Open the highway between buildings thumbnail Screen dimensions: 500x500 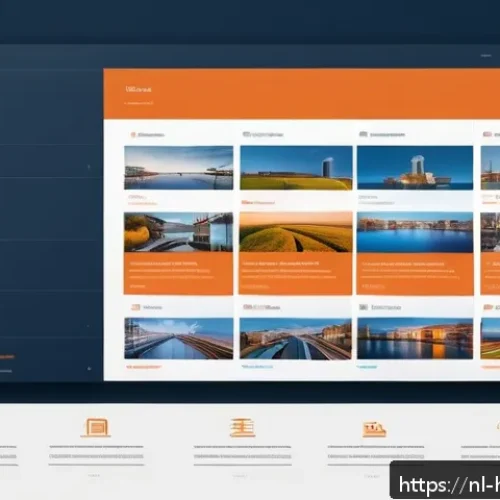pos(296,338)
